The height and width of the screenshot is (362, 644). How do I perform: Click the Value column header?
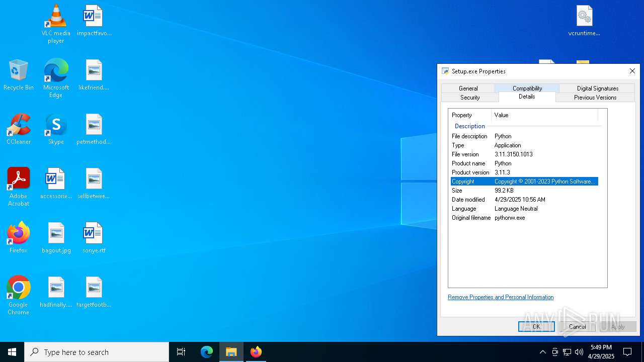[545, 115]
